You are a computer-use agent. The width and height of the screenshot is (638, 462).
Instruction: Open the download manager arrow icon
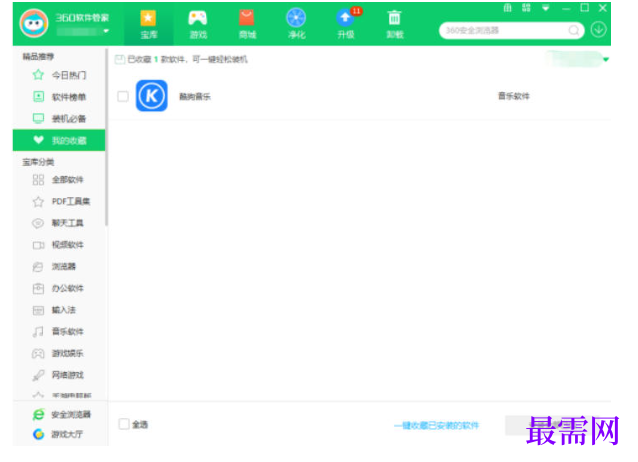tap(598, 30)
